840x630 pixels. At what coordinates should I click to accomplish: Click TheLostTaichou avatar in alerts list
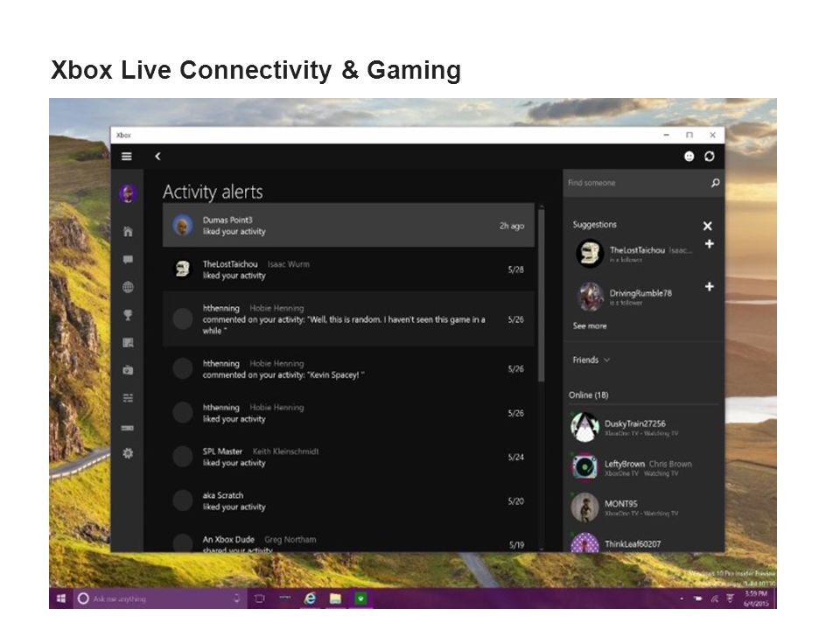183,269
